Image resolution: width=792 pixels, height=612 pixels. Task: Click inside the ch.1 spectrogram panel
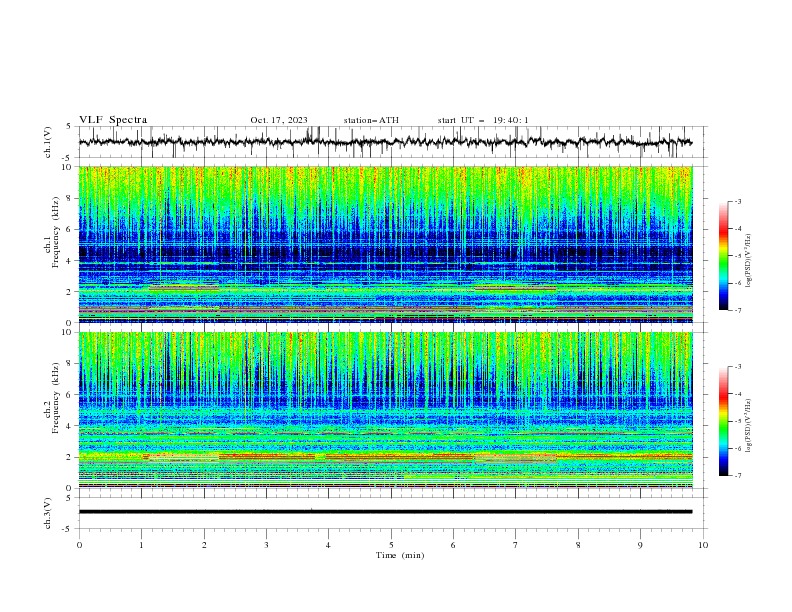click(x=386, y=244)
